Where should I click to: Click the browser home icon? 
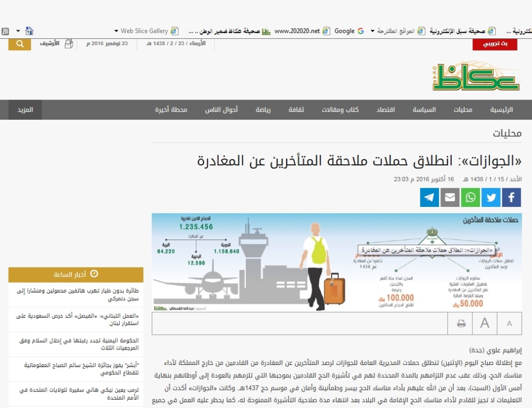(x=29, y=31)
